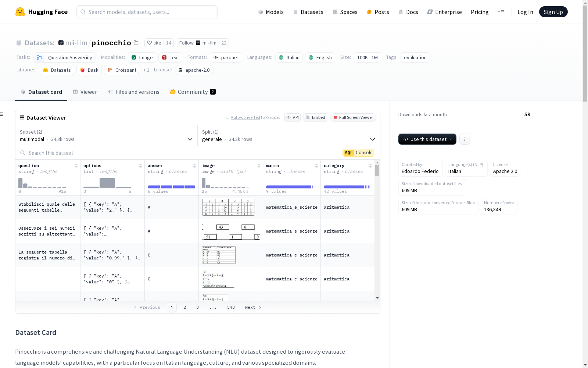Open the SQL Console
Screen dimensions: 588x368
tap(358, 153)
